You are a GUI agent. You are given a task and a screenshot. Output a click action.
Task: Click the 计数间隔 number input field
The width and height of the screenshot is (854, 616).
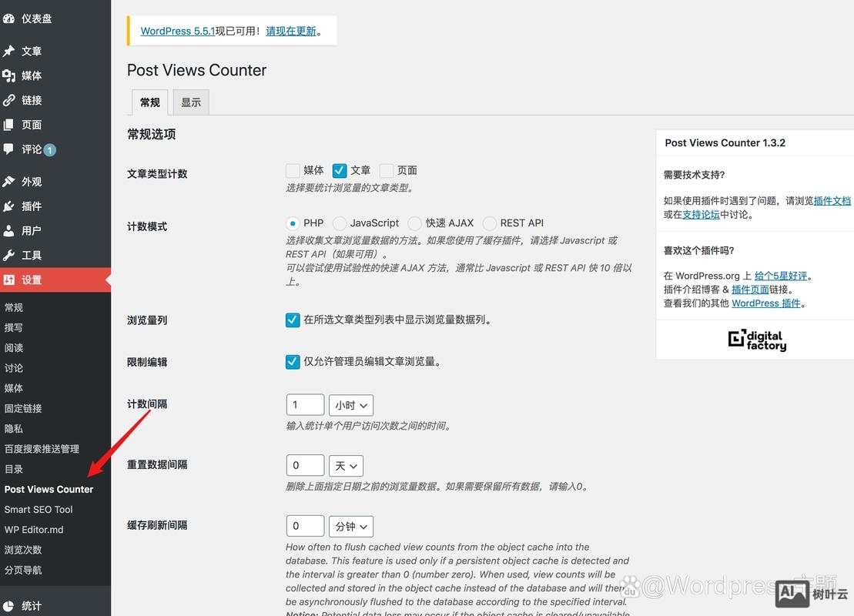click(x=305, y=404)
